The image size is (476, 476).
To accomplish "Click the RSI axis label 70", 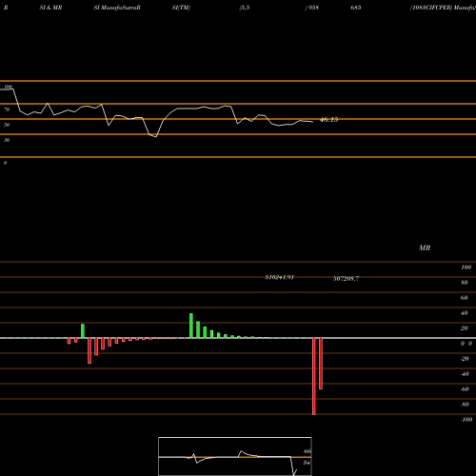I will tap(7, 109).
